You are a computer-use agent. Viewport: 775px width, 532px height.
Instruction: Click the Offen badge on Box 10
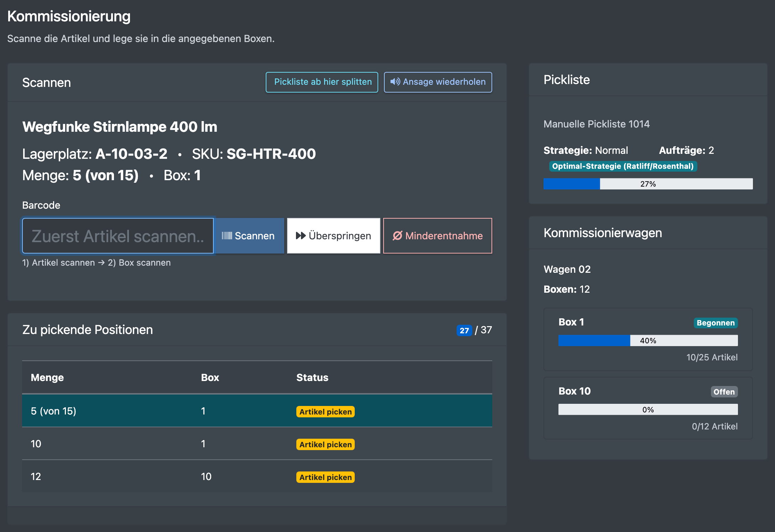tap(724, 392)
